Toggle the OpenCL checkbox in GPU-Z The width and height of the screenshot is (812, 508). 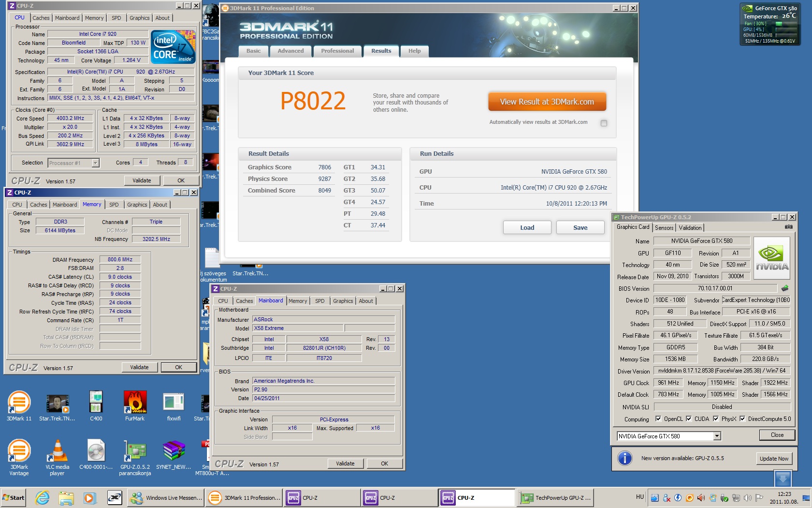(x=658, y=419)
